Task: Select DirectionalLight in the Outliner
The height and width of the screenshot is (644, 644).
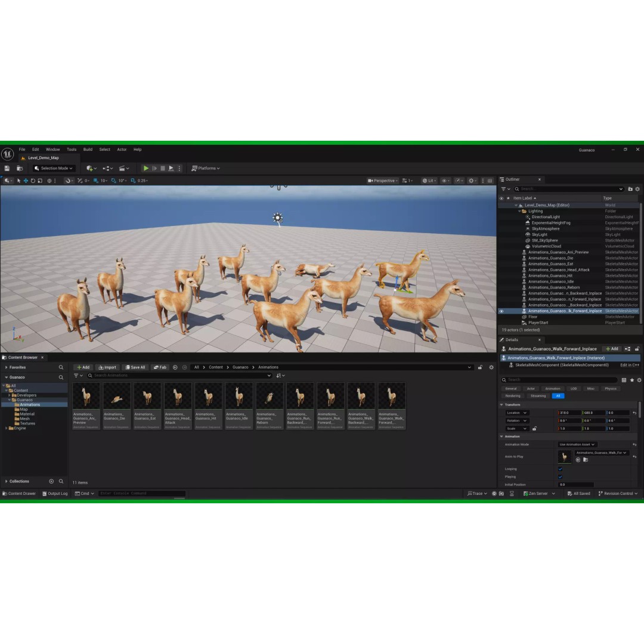Action: 546,217
